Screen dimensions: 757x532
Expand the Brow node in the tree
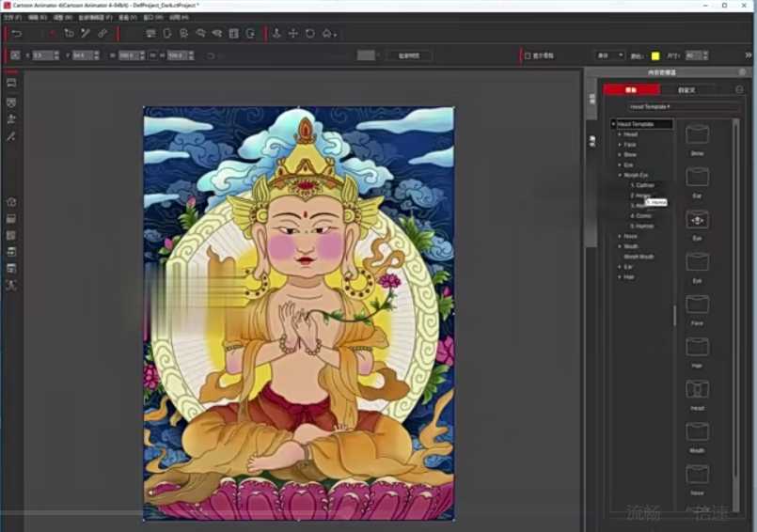pyautogui.click(x=620, y=155)
